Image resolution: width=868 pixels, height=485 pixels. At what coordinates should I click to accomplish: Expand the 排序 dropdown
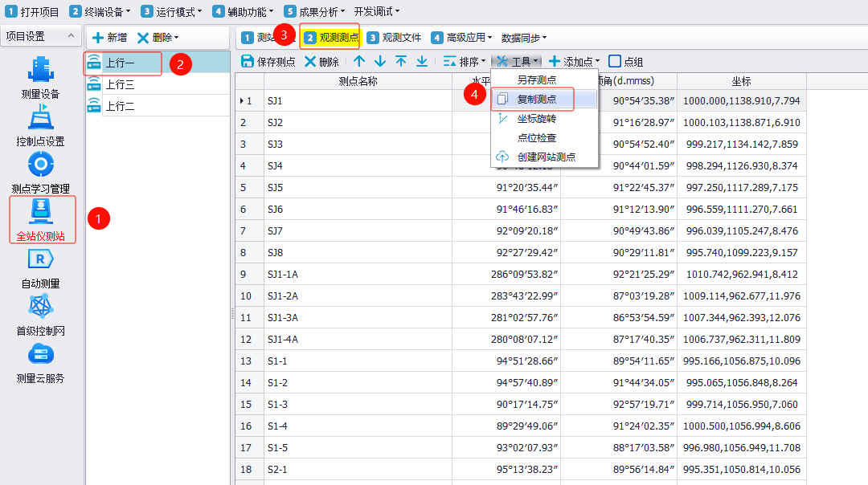pos(464,62)
